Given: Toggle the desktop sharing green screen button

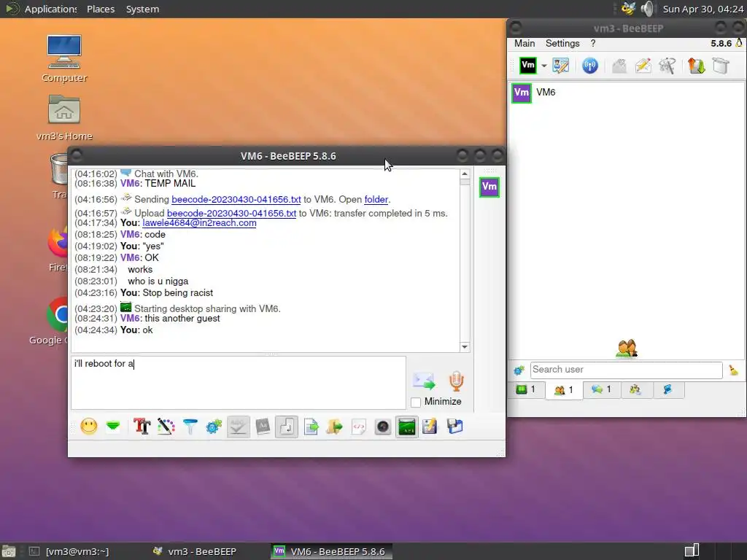Looking at the screenshot, I should click(x=407, y=426).
